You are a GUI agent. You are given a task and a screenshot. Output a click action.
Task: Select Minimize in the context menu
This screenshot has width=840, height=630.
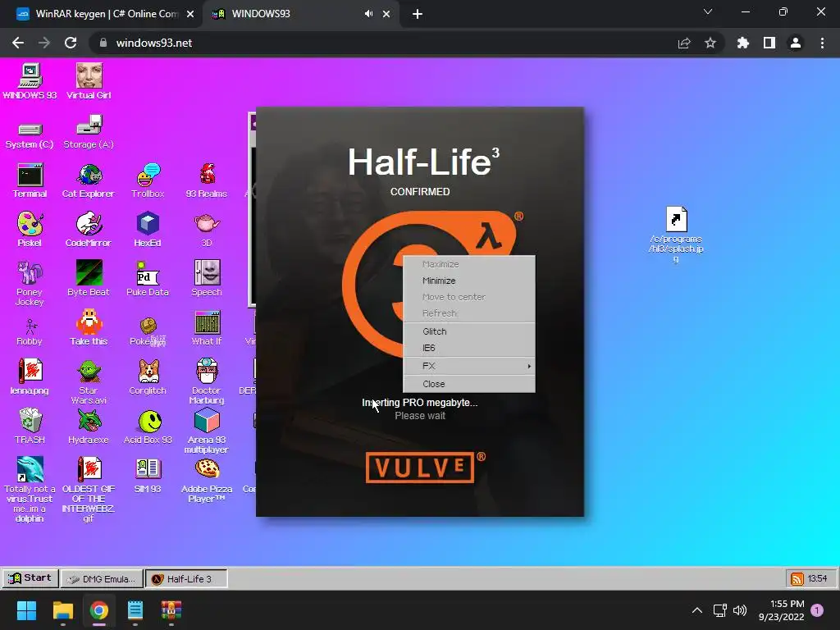point(468,281)
